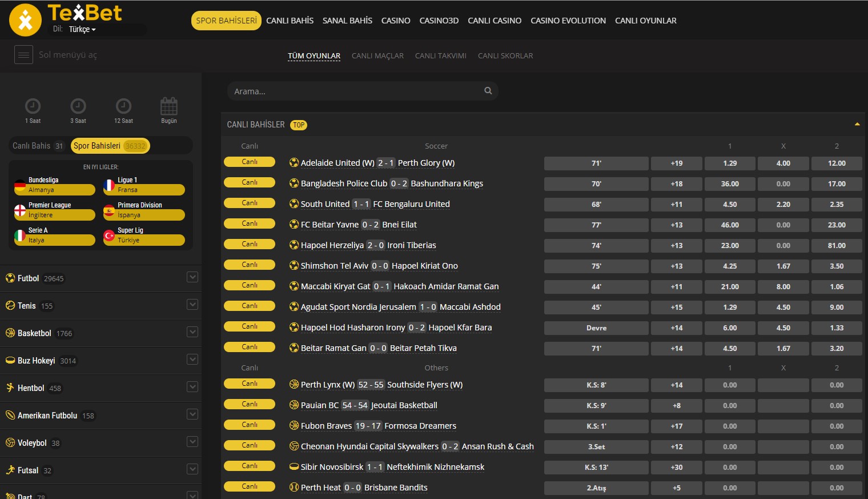The image size is (868, 499).
Task: Select the CANLI SKORLAR tab
Action: (505, 56)
